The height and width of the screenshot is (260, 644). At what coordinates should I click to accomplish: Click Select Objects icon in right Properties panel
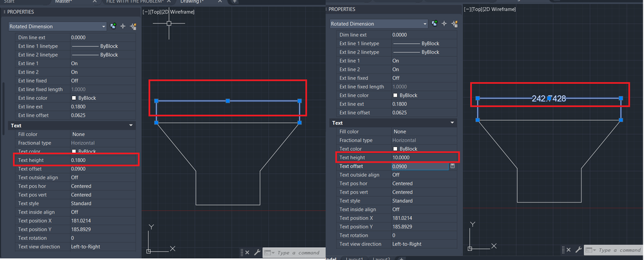tap(444, 24)
